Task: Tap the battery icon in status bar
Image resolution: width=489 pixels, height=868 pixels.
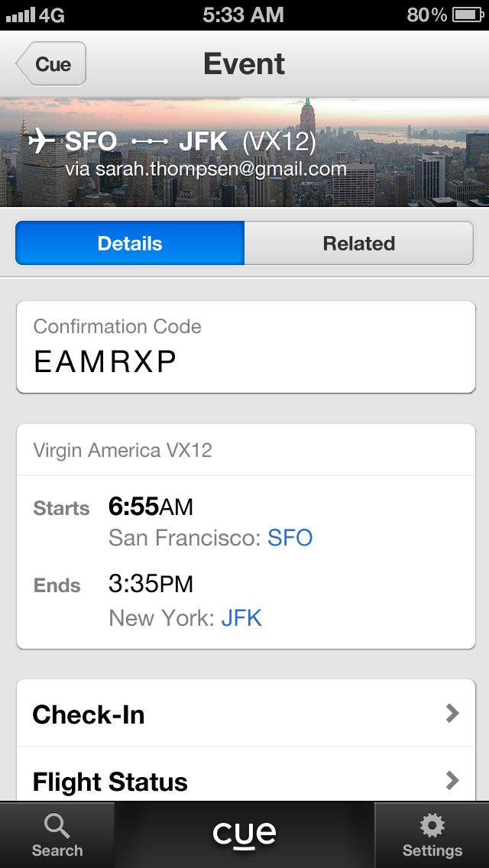Action: click(465, 15)
